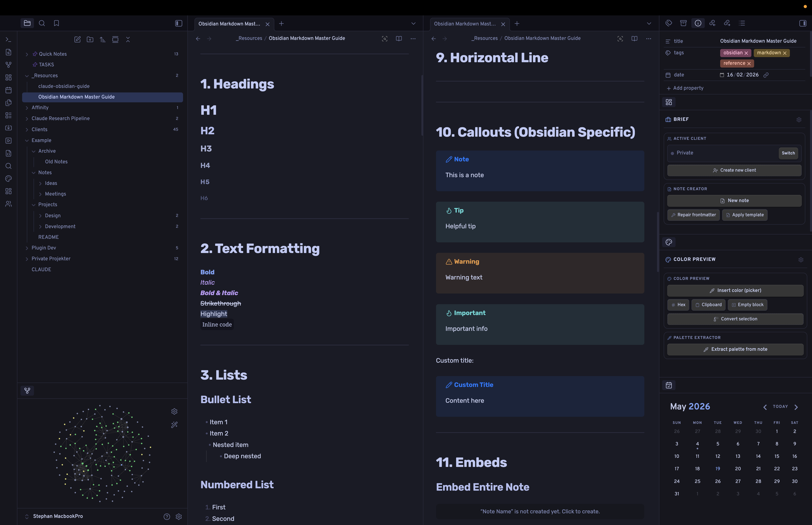Click Create new client

click(x=734, y=170)
